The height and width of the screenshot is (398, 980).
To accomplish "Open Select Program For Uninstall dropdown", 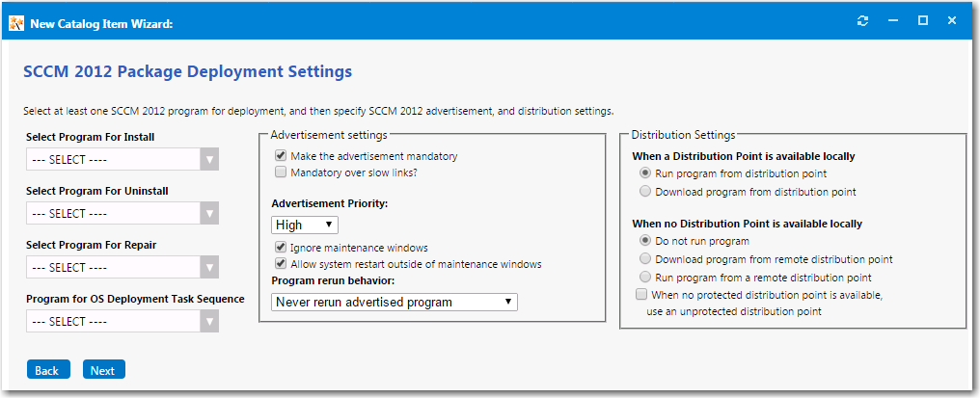I will tap(123, 213).
